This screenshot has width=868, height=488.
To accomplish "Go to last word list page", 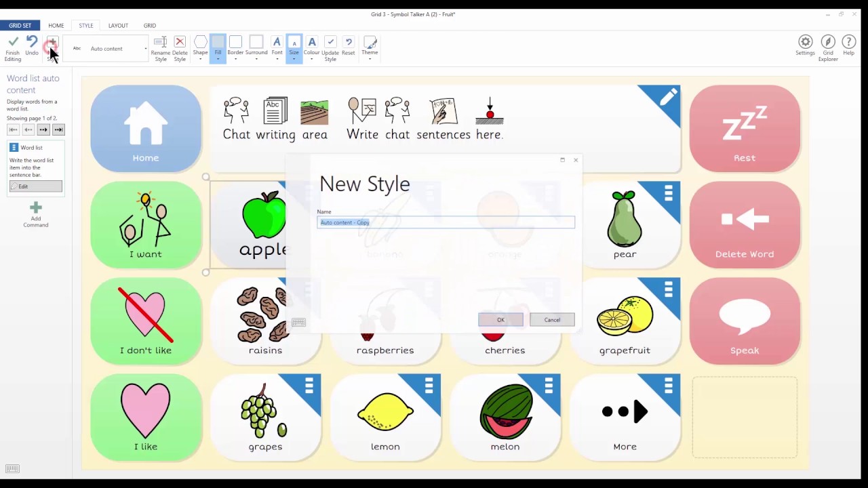I will [x=58, y=129].
